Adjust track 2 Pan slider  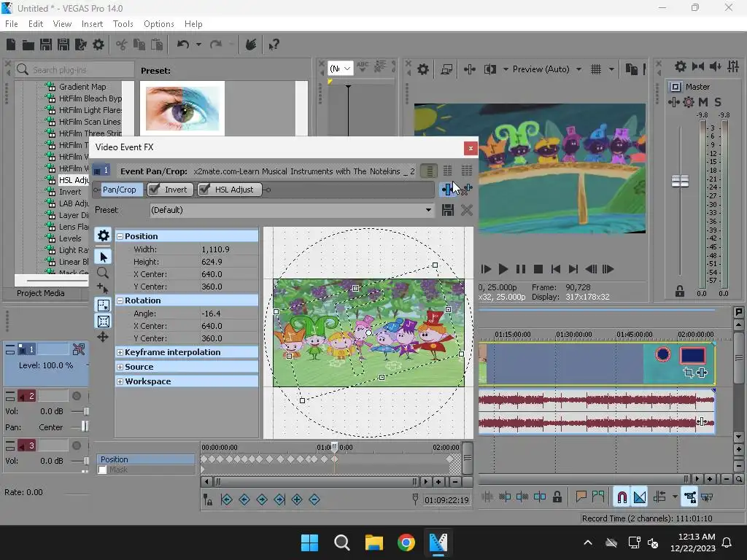[85, 427]
